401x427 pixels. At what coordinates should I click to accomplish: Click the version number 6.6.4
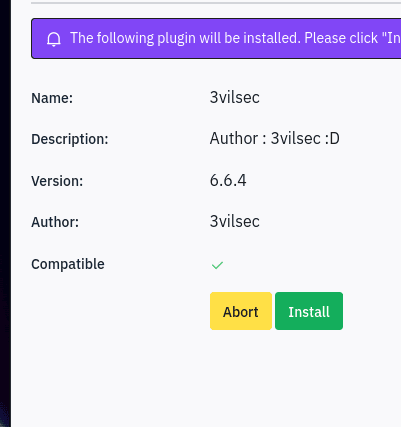tap(228, 180)
